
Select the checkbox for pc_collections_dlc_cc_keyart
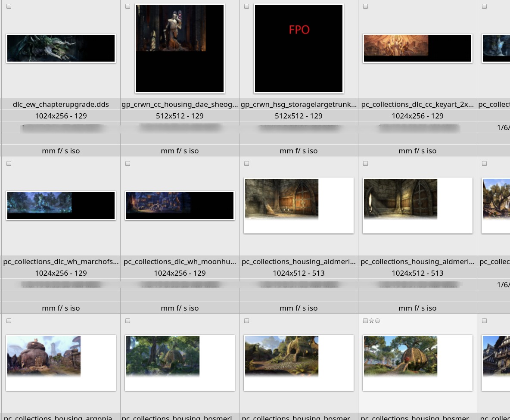(366, 6)
